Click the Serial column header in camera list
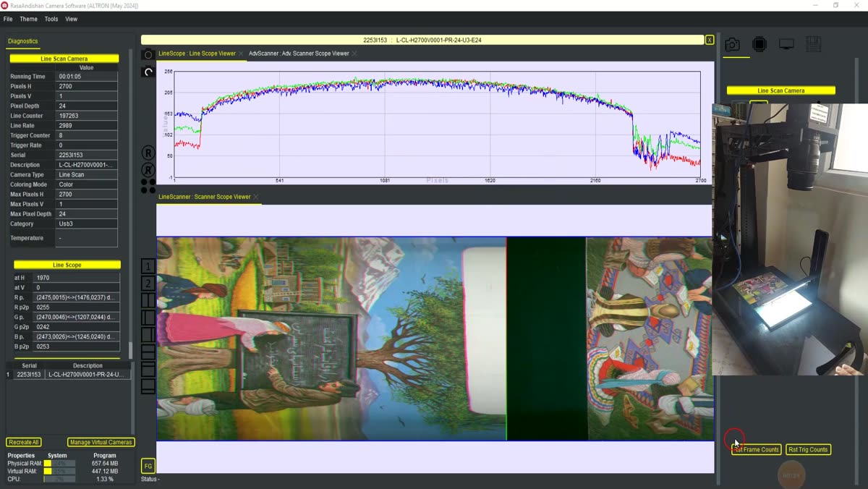The width and height of the screenshot is (868, 489). click(29, 366)
